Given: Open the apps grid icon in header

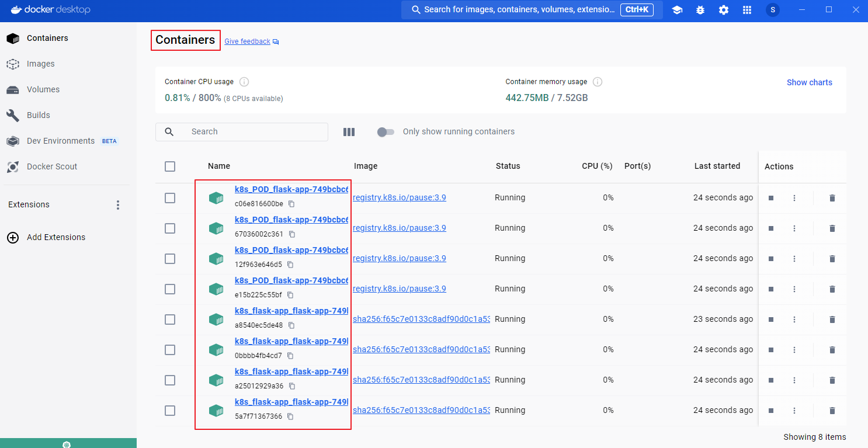Looking at the screenshot, I should click(747, 10).
